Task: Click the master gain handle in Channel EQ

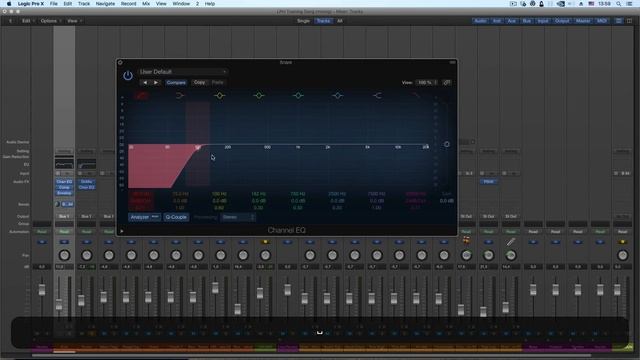Action: pos(447,144)
